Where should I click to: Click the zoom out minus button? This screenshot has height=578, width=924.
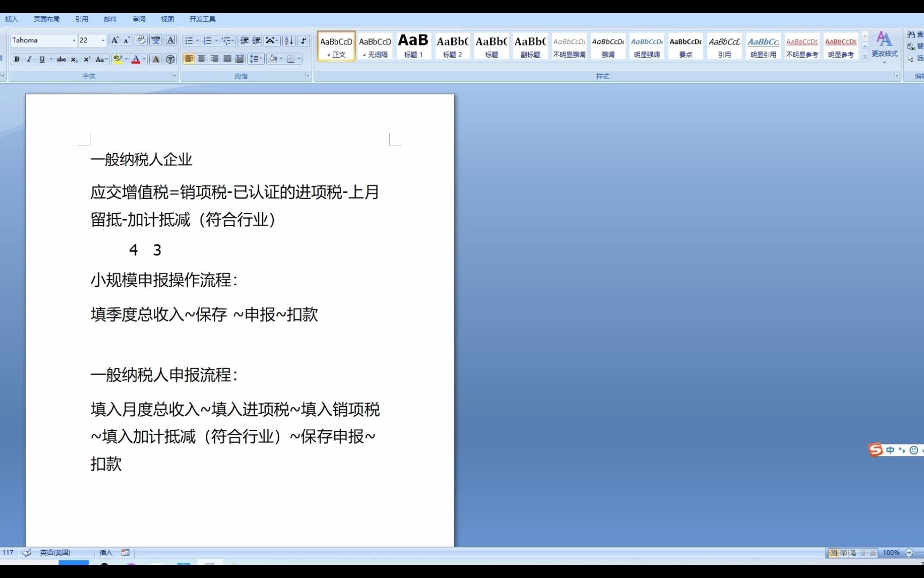909,553
